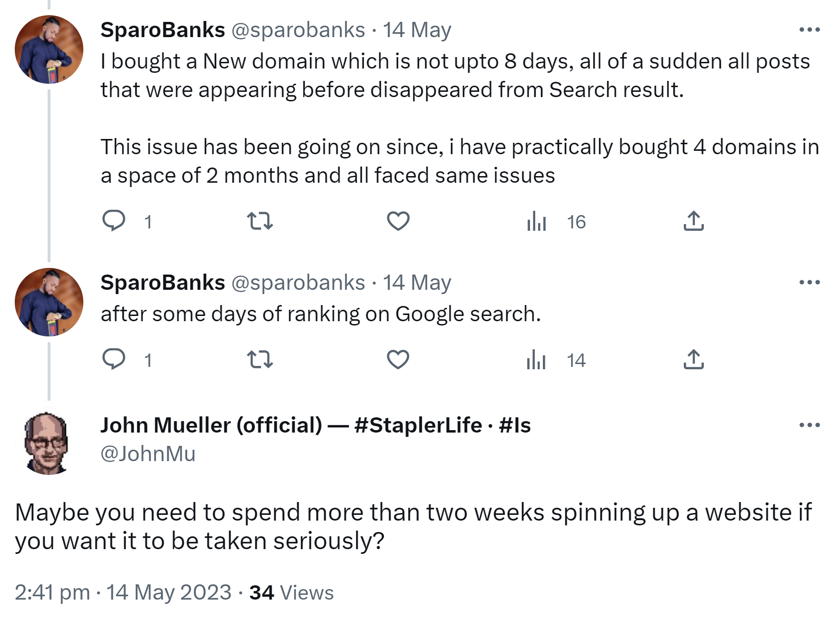The width and height of the screenshot is (840, 621).
Task: Click the @sparobanks handle in second tweet
Action: click(298, 282)
